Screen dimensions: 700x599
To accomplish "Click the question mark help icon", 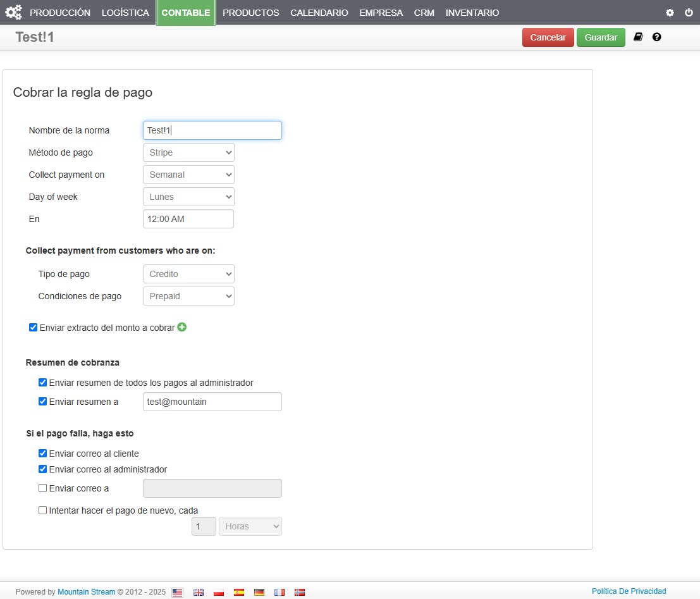I will click(x=657, y=37).
